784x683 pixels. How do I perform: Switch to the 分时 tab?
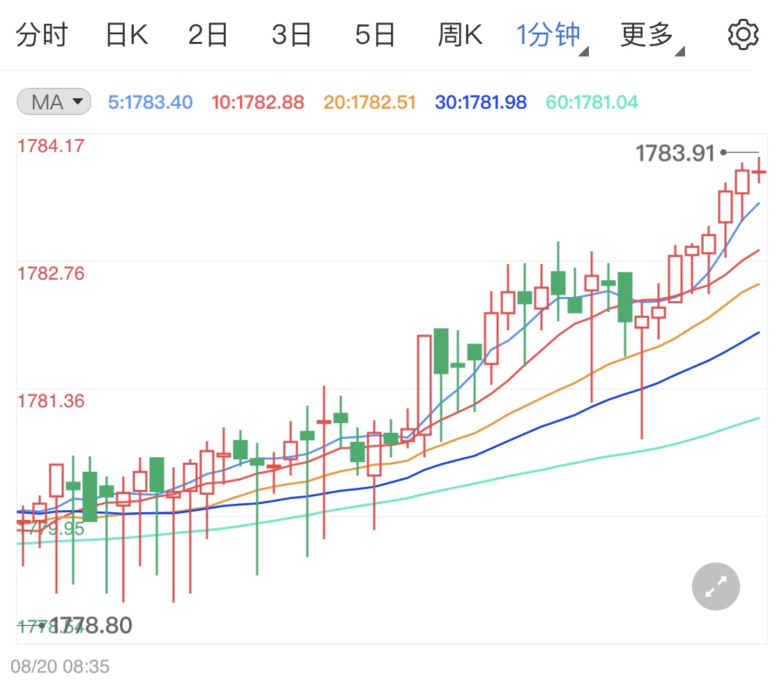click(42, 35)
